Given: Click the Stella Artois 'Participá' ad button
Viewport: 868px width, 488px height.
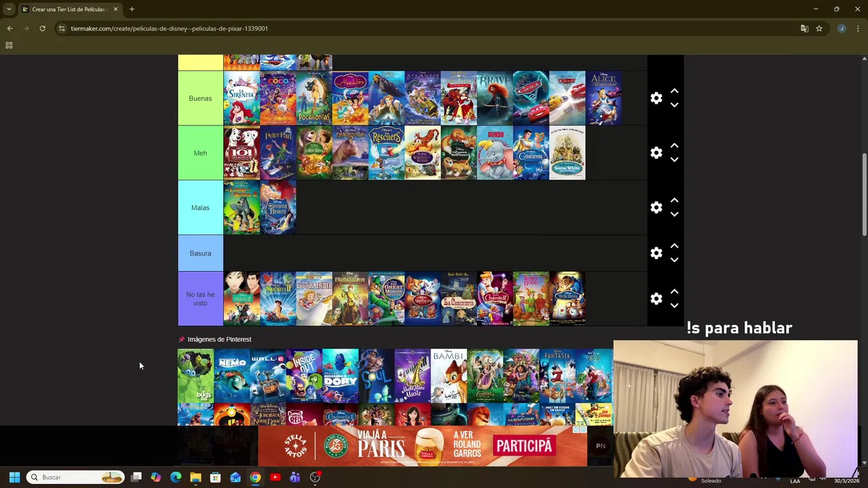Looking at the screenshot, I should coord(524,446).
